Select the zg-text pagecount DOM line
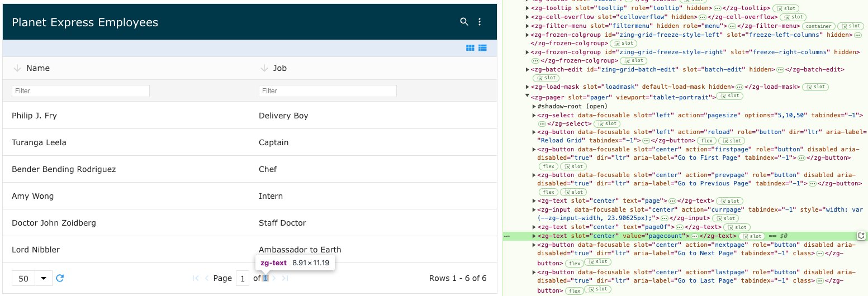868x296 pixels. click(x=685, y=236)
